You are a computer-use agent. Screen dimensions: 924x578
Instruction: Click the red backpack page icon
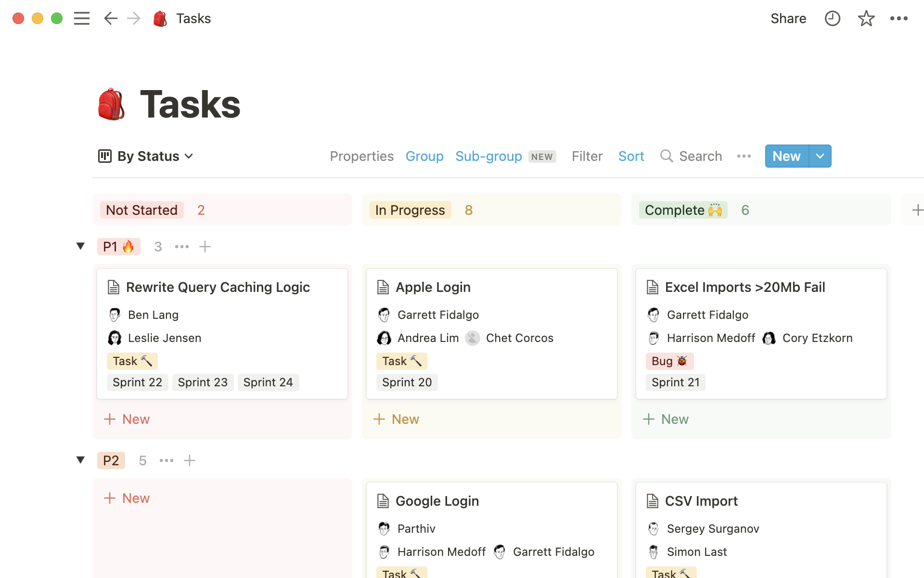click(x=111, y=105)
